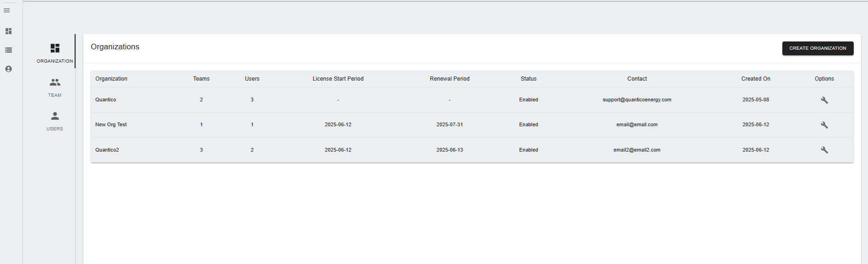This screenshot has height=264, width=868.
Task: Click the Contact column header
Action: (x=637, y=79)
